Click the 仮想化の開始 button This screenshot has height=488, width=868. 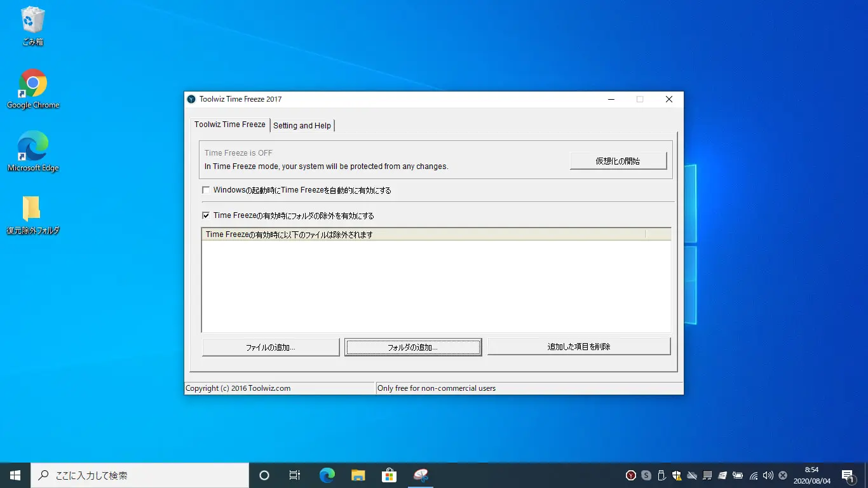tap(618, 161)
